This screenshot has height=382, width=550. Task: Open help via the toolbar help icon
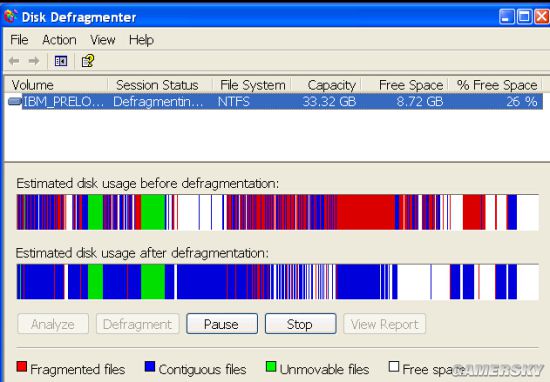pos(87,61)
